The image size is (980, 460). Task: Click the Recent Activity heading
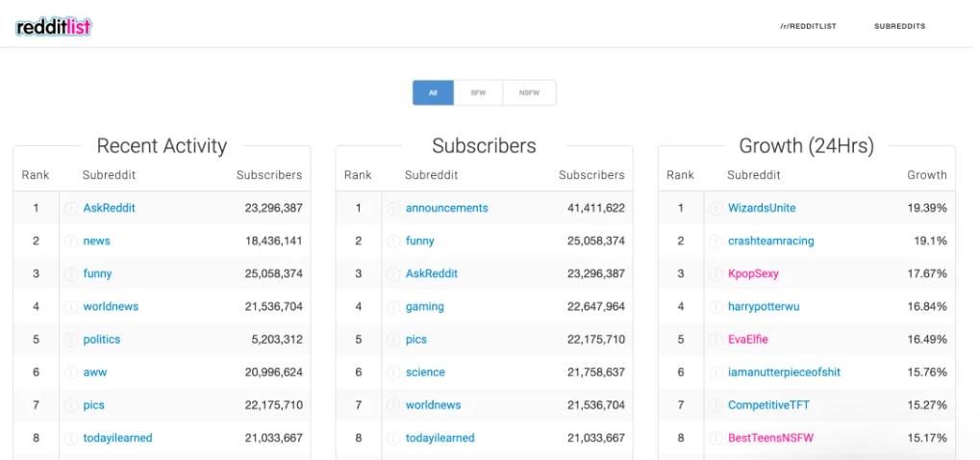click(x=162, y=145)
